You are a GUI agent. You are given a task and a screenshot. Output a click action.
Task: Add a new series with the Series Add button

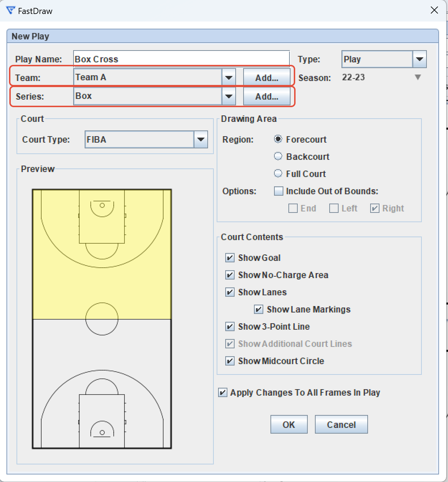coord(267,96)
